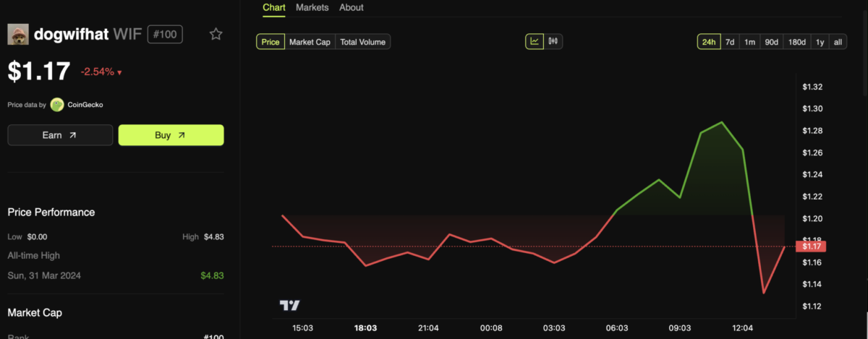Image resolution: width=868 pixels, height=339 pixels.
Task: Click the CoinGecko data source link
Action: [x=85, y=105]
